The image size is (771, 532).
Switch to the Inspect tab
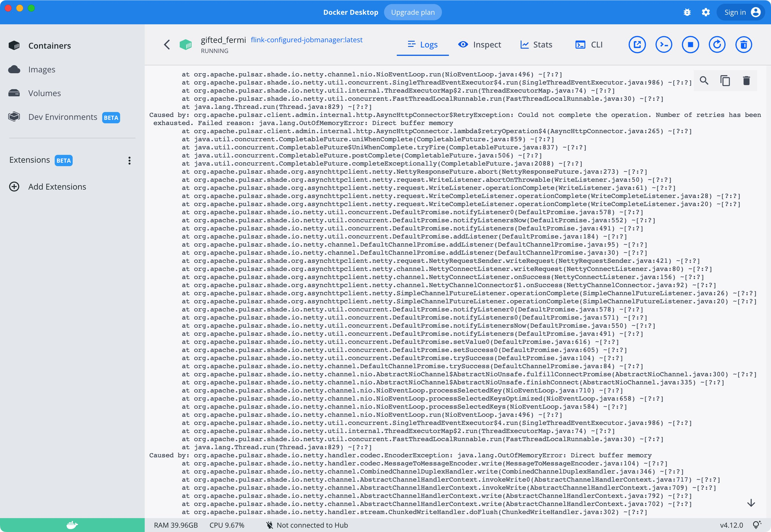(479, 45)
